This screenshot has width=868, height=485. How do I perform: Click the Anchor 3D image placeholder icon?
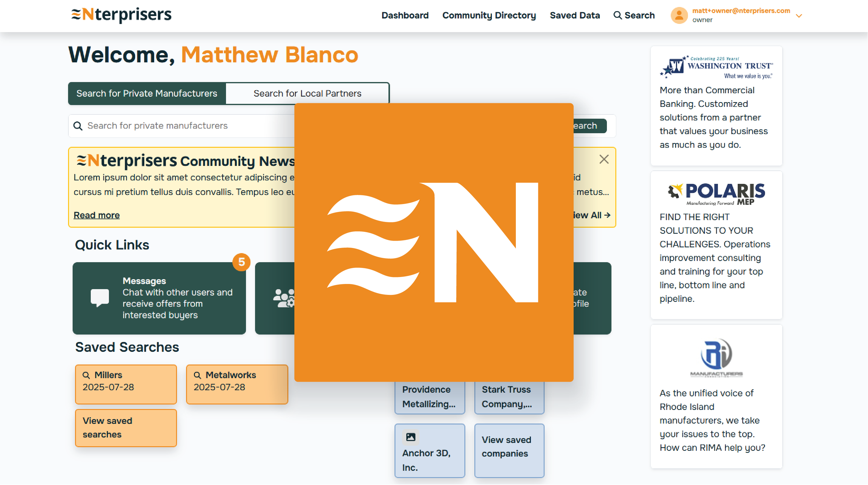tap(411, 437)
